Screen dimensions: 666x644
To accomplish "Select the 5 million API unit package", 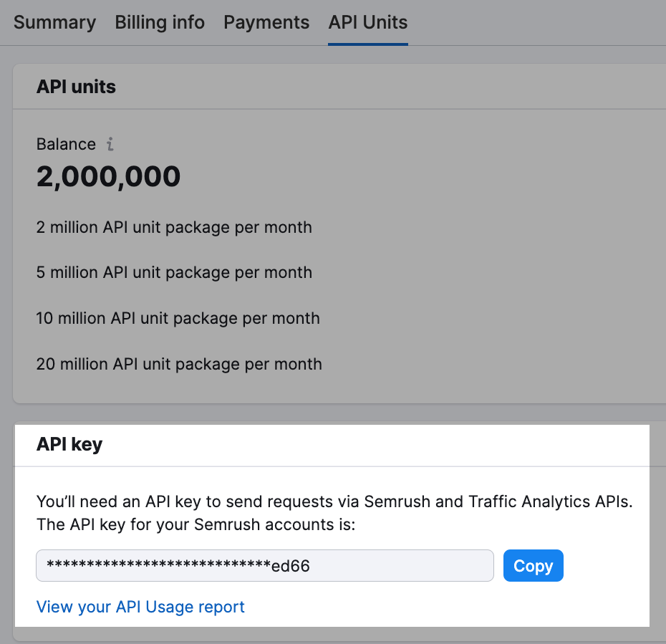I will click(174, 272).
